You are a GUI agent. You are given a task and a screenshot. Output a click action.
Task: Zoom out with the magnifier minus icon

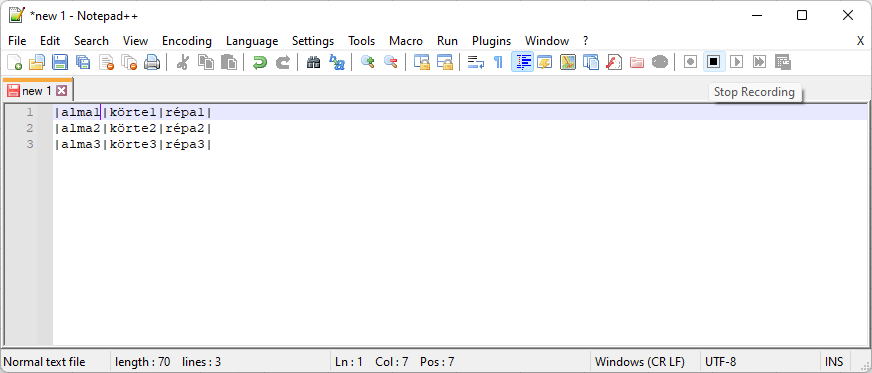pyautogui.click(x=390, y=62)
